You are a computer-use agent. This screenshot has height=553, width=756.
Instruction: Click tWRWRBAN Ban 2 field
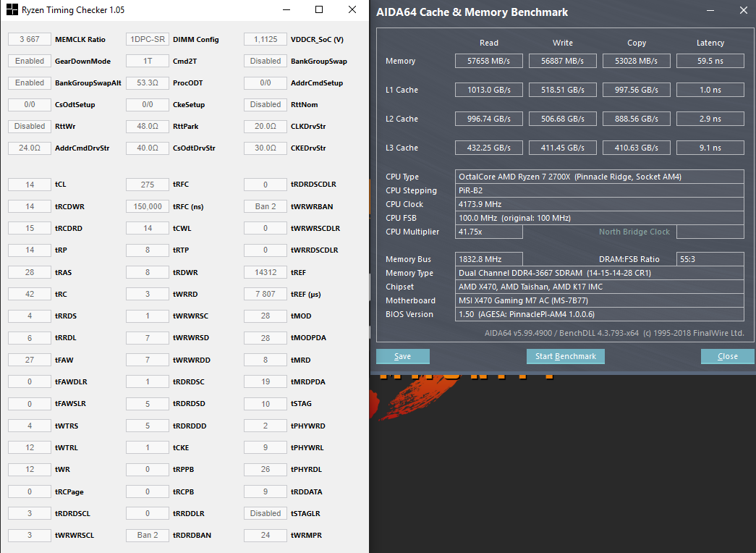266,206
